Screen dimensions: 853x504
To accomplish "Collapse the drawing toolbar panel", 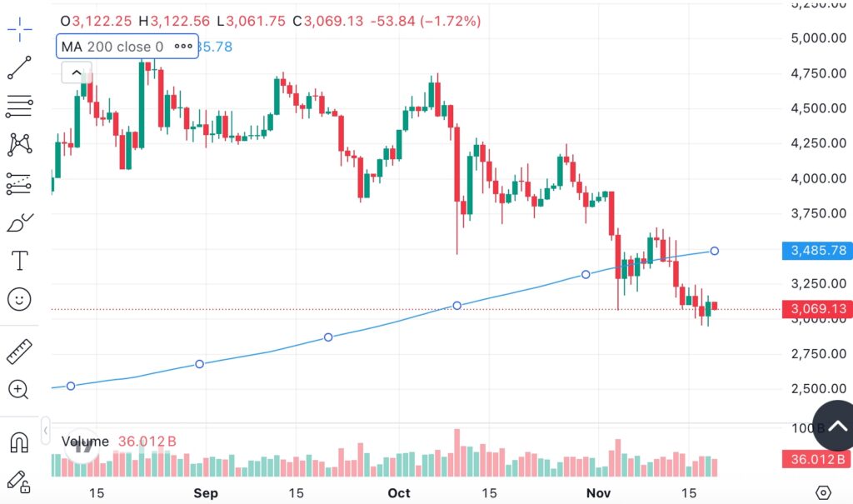I will (x=47, y=431).
